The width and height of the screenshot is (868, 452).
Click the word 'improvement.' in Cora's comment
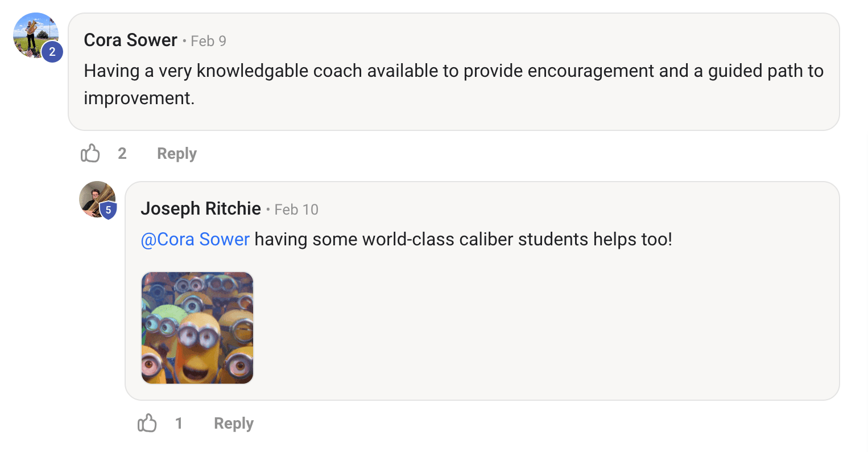[x=139, y=98]
